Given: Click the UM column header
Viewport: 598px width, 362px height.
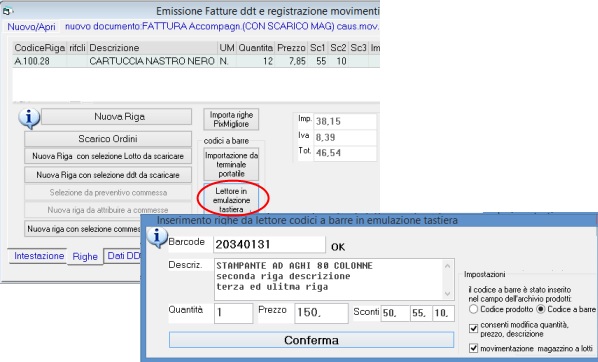Looking at the screenshot, I should [x=227, y=48].
